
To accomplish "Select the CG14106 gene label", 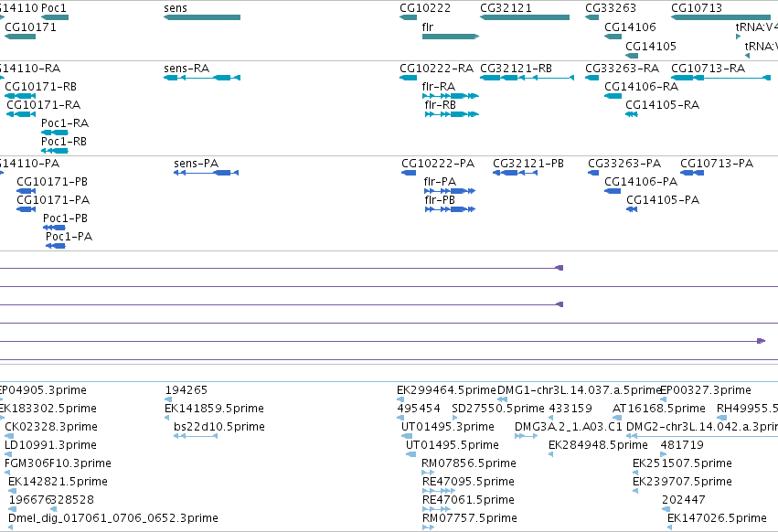I will pos(630,27).
